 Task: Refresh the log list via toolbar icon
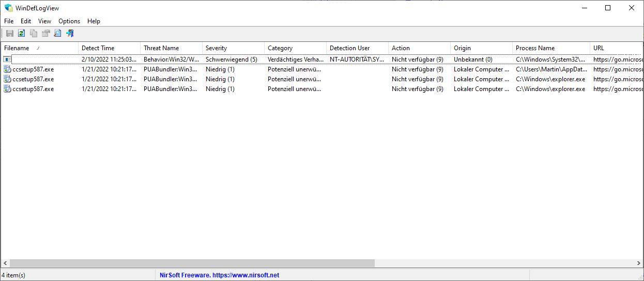click(x=21, y=34)
